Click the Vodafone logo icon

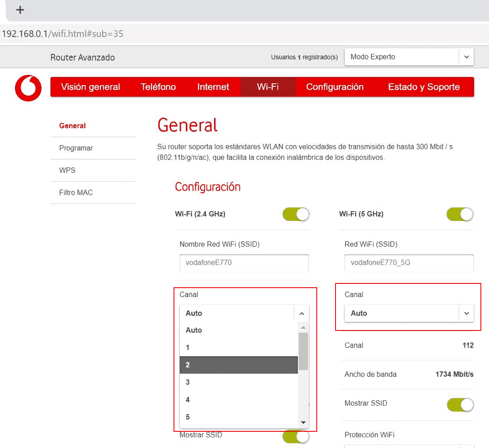(x=28, y=88)
